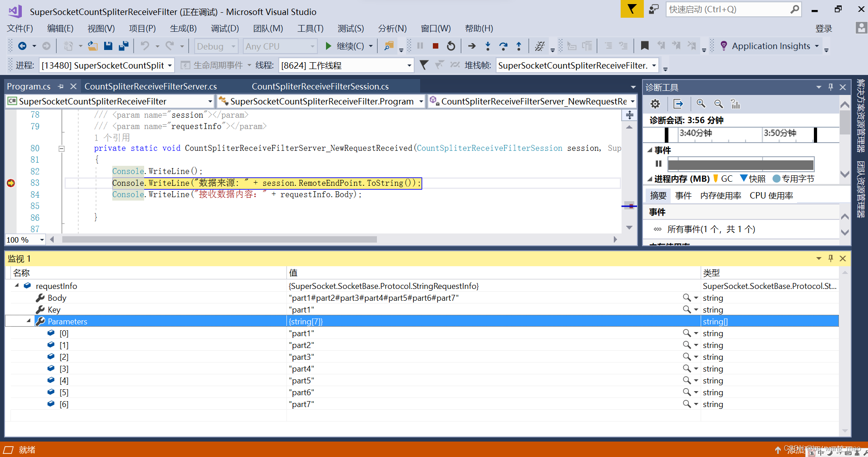Collapse the Parameters watch node

pyautogui.click(x=29, y=321)
